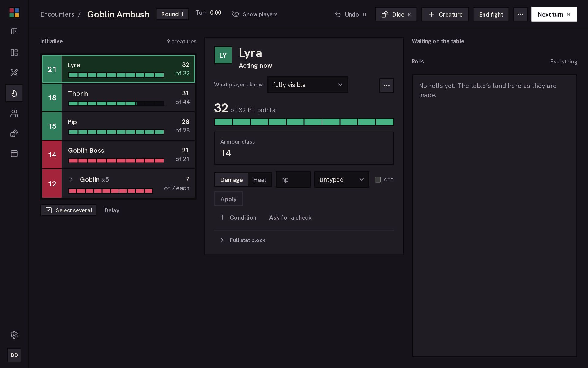Advance with Next turn button
588x368 pixels.
[554, 14]
